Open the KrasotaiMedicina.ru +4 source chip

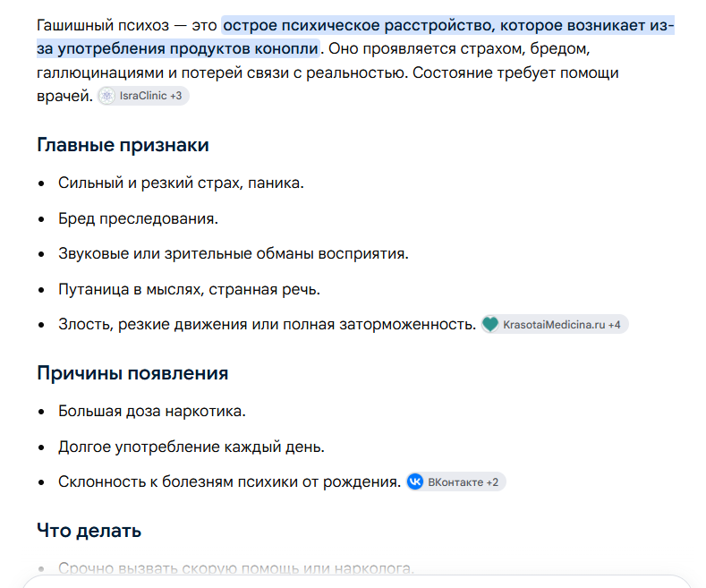pyautogui.click(x=555, y=325)
